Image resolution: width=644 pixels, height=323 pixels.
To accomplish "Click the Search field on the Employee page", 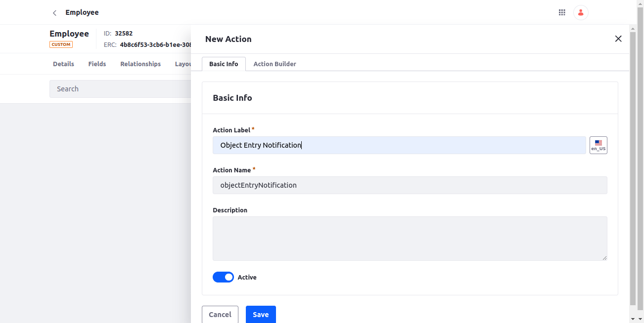I will click(120, 89).
